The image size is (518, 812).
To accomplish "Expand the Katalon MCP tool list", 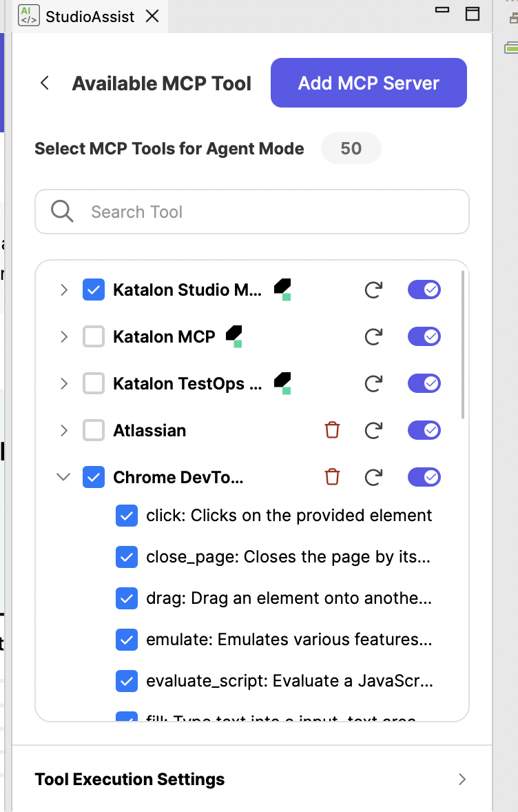I will 63,336.
